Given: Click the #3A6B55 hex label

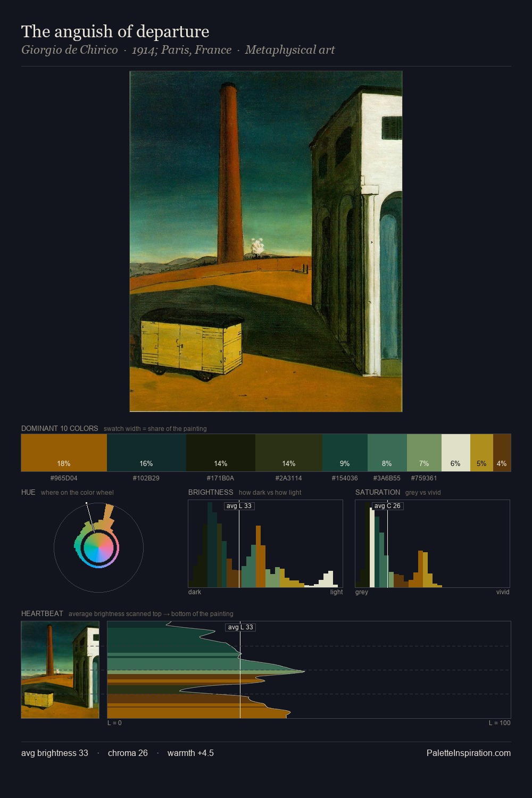Looking at the screenshot, I should (387, 478).
